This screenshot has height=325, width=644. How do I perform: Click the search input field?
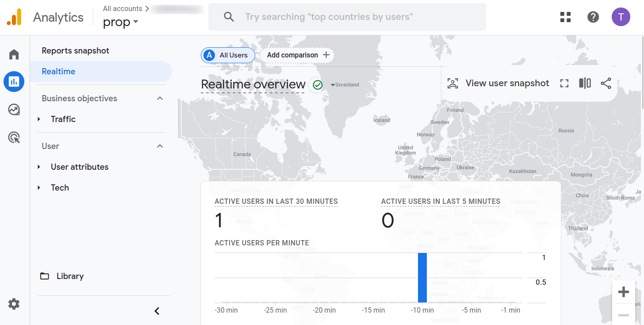pos(347,17)
